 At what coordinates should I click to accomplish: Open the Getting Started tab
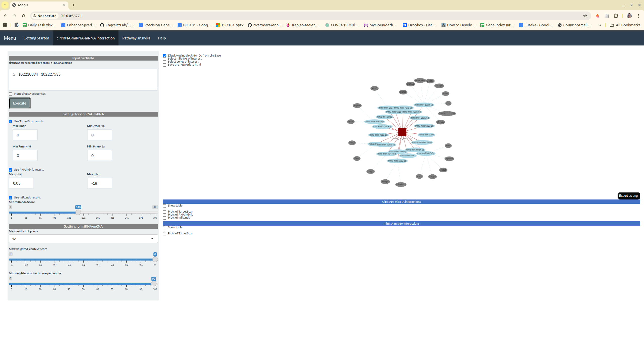coord(36,38)
